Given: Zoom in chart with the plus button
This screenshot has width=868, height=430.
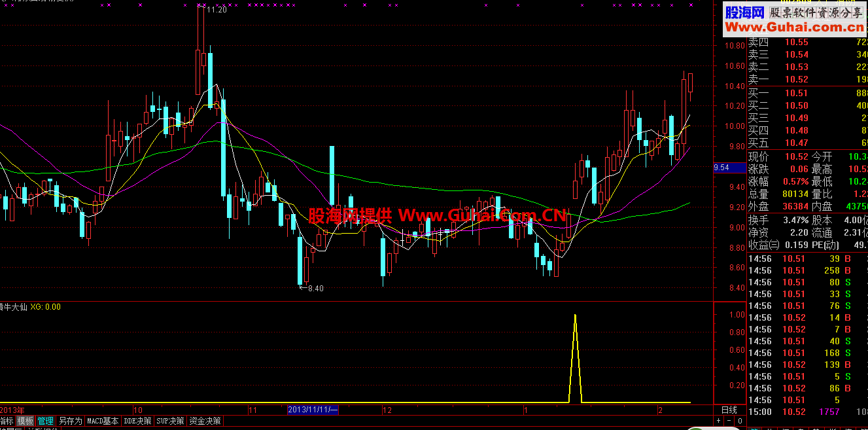Looking at the screenshot, I should point(718,421).
